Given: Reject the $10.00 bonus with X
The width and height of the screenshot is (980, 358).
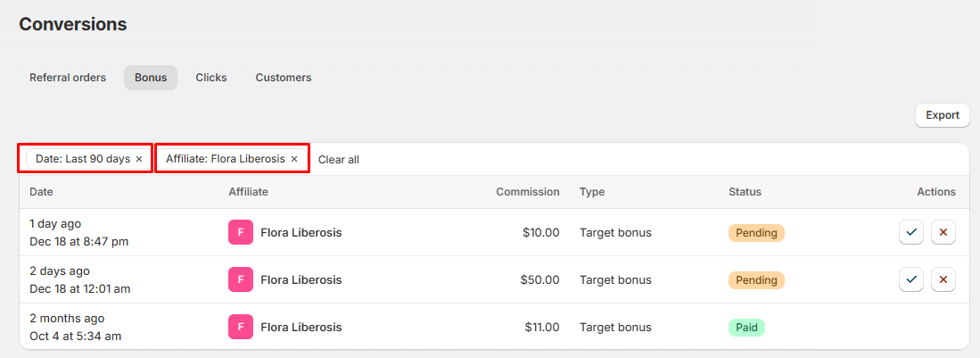Looking at the screenshot, I should (943, 233).
